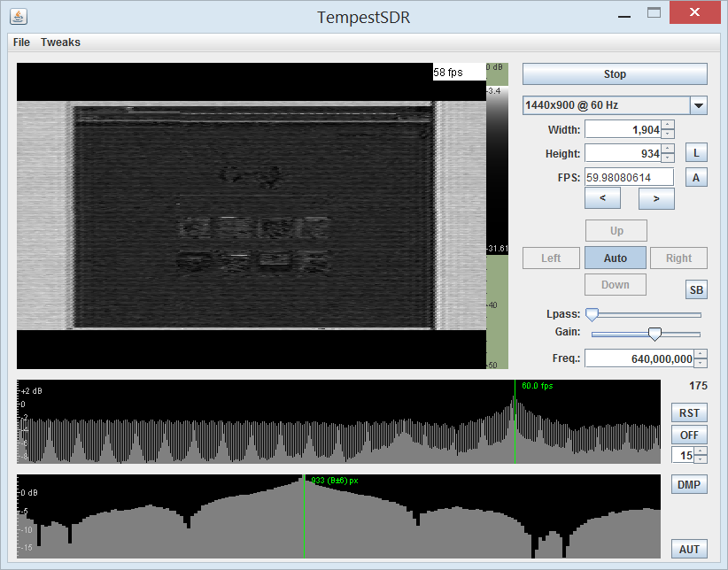Click the Stop button
The width and height of the screenshot is (728, 570).
click(615, 74)
